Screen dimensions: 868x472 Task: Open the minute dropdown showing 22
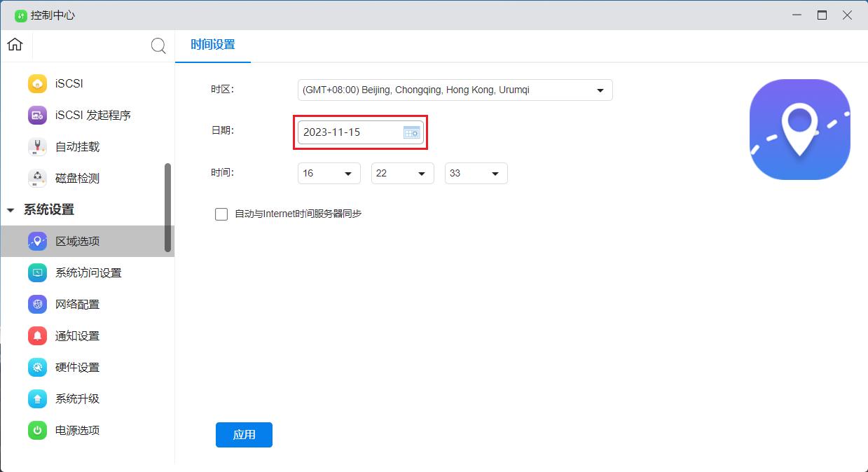402,174
